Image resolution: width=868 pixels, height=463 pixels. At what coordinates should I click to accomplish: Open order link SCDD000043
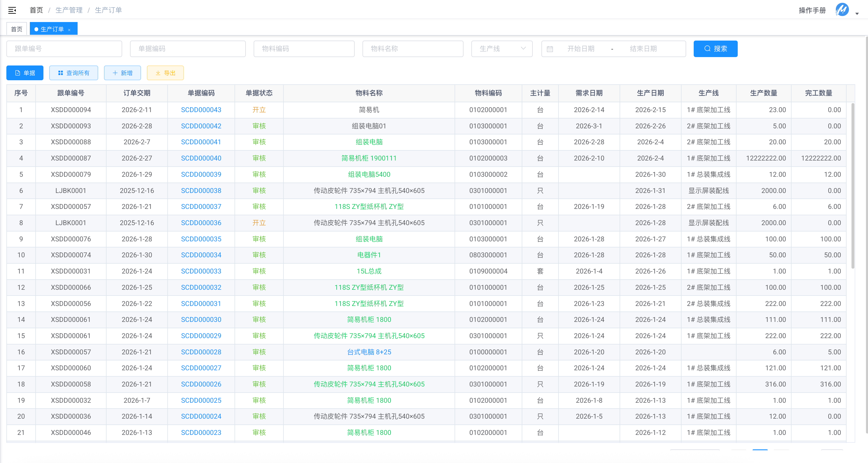tap(201, 110)
